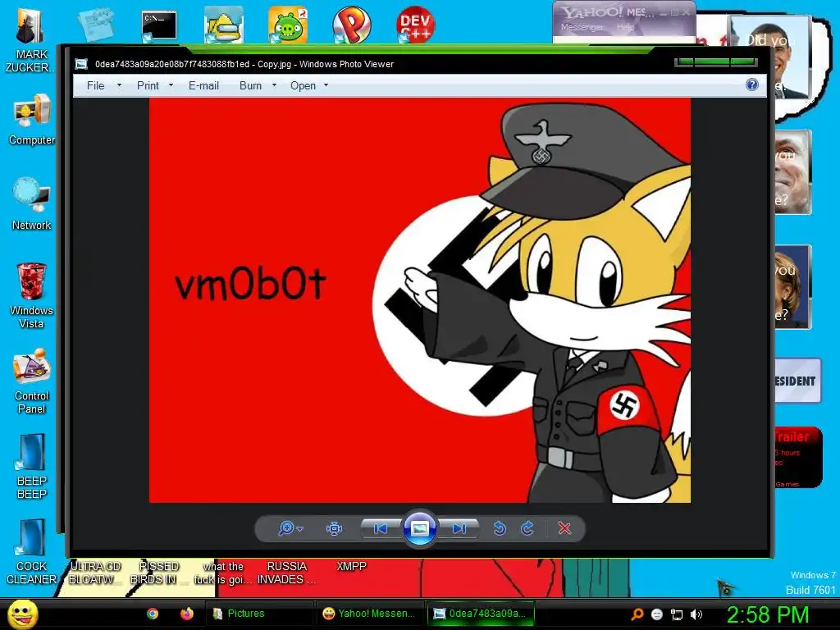Viewport: 840px width, 630px height.
Task: Open the Open menu in Photo Viewer
Action: [303, 85]
